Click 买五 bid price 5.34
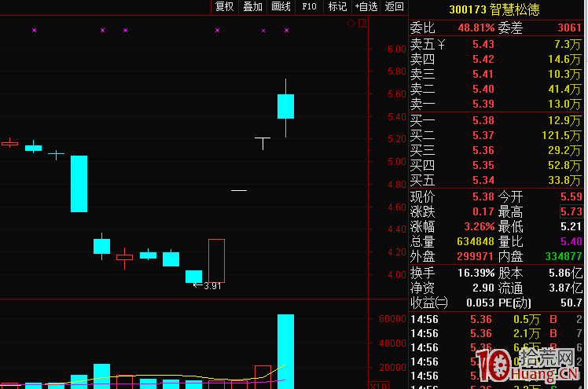 point(483,181)
